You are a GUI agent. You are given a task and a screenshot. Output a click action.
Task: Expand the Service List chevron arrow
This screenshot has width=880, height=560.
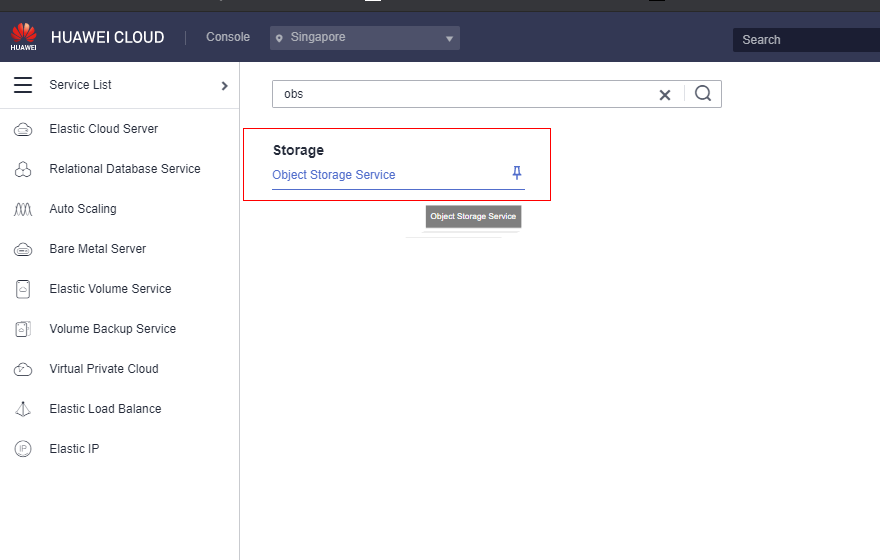224,86
